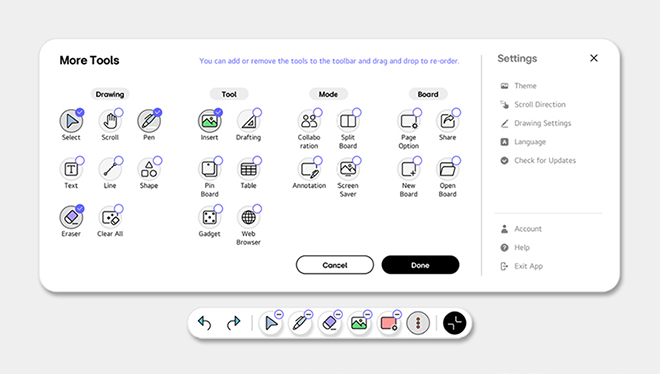660x374 pixels.
Task: Open the Web Browser globe icon
Action: [248, 218]
